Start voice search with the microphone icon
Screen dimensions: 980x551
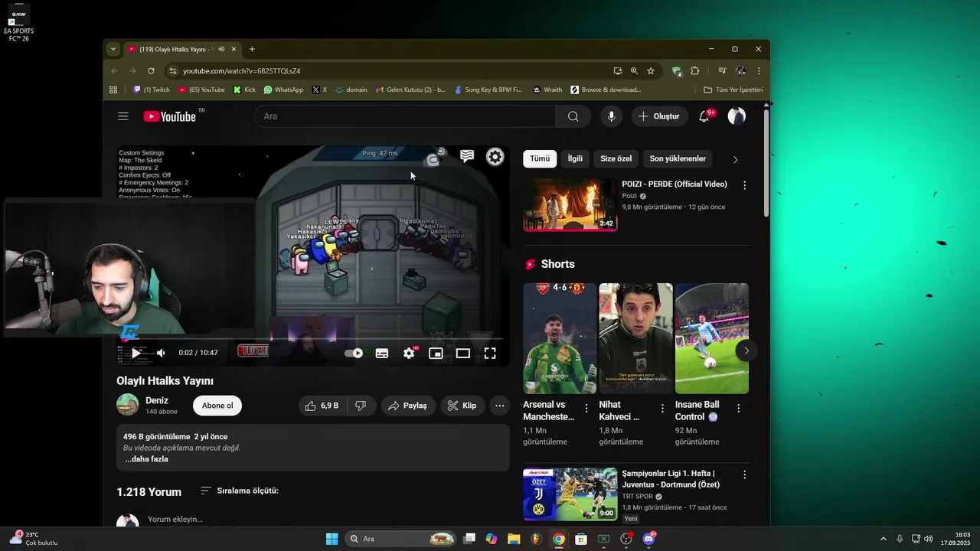(611, 116)
